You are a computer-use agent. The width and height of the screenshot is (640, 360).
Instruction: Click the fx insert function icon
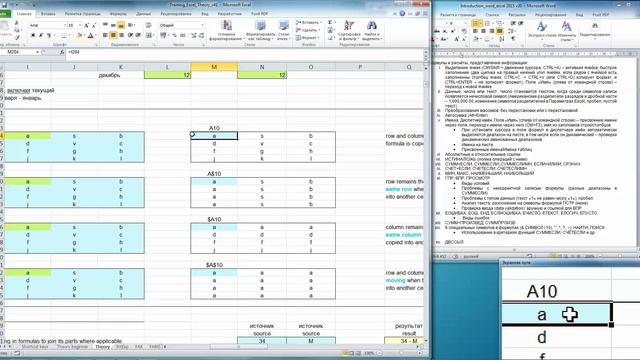point(62,52)
